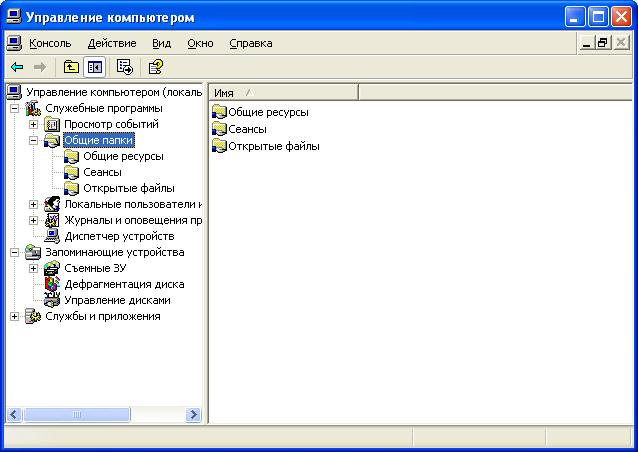Image resolution: width=638 pixels, height=452 pixels.
Task: Select Общие папки tree label
Action: click(98, 140)
